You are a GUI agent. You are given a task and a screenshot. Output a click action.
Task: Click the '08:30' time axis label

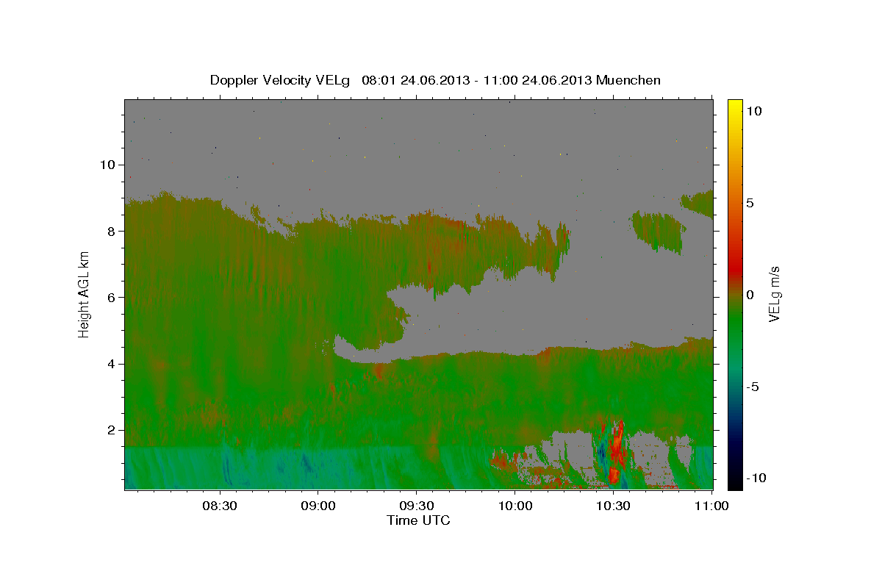(x=220, y=506)
